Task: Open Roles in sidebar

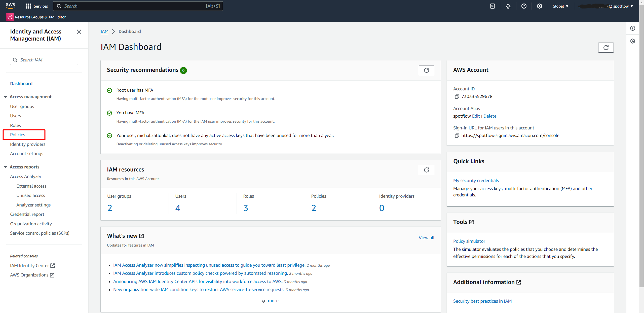Action: tap(15, 125)
